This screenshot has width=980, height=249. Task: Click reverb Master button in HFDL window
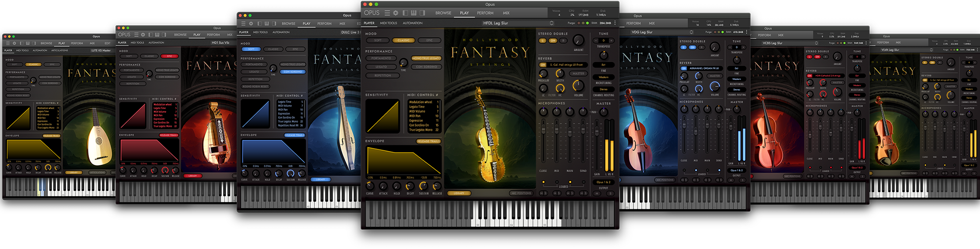[578, 74]
